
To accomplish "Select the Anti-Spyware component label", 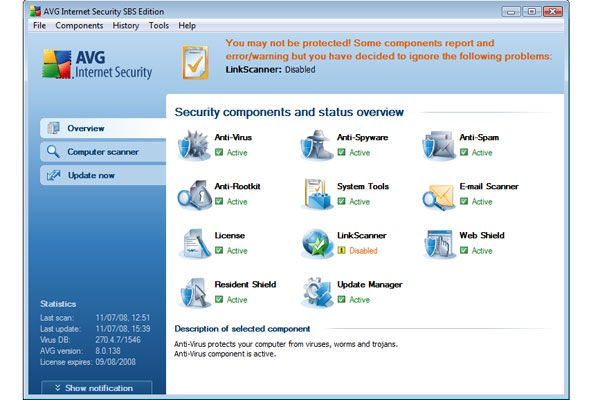I will pos(362,137).
